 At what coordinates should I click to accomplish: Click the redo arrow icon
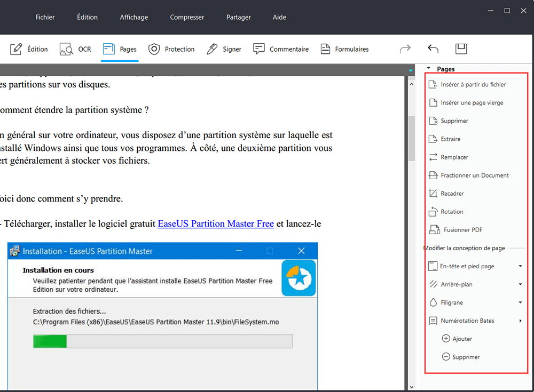coord(405,49)
